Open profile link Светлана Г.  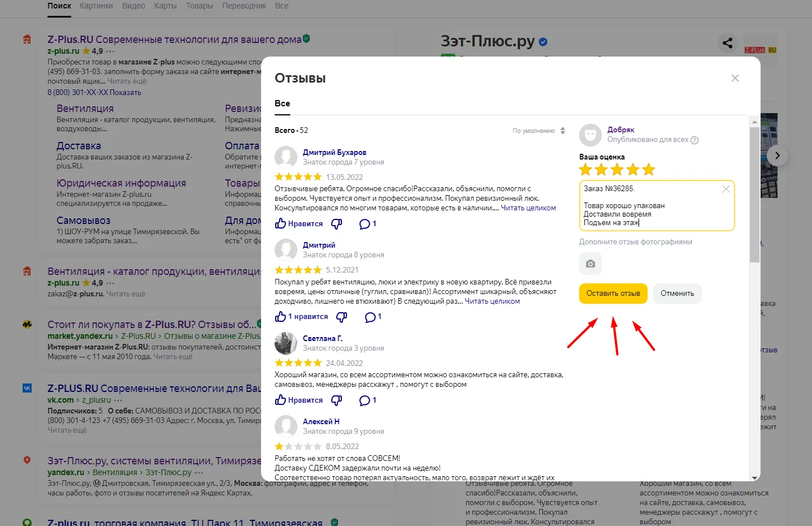pos(323,338)
